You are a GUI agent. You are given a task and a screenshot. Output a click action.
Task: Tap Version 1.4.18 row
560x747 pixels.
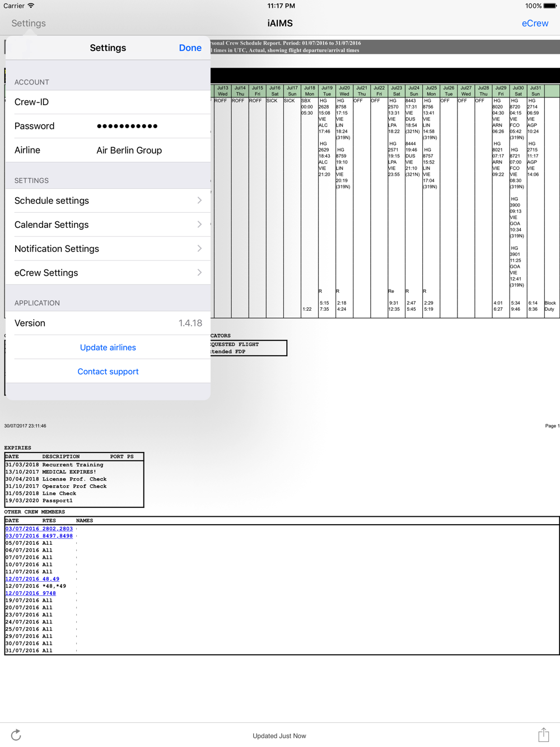tap(108, 323)
